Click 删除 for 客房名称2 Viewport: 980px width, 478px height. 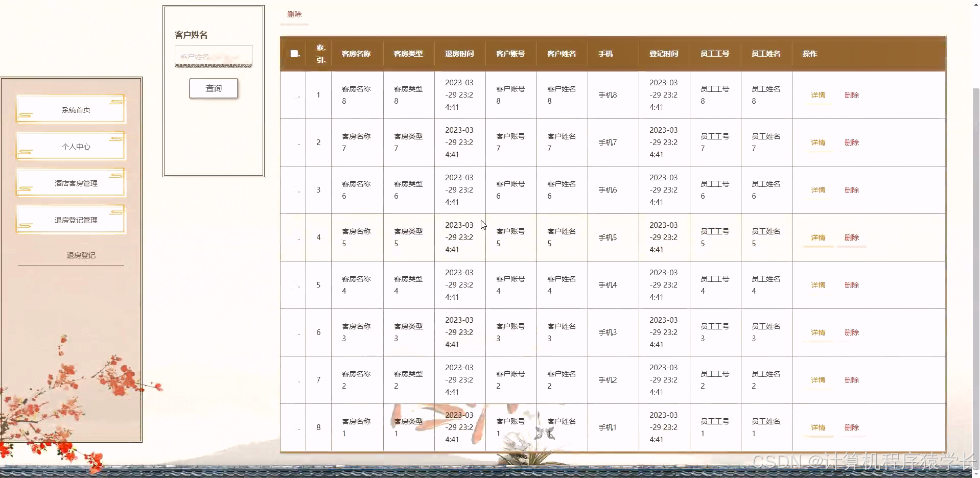[851, 380]
